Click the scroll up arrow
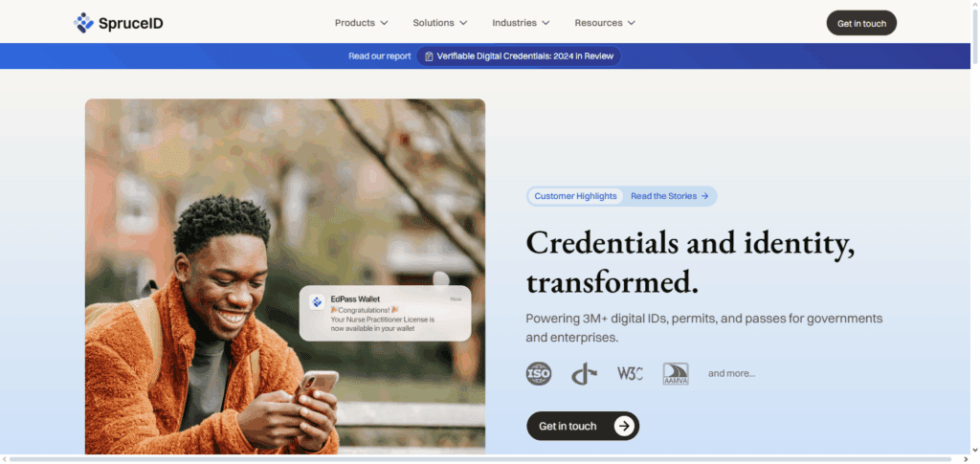The width and height of the screenshot is (980, 464). [x=975, y=3]
